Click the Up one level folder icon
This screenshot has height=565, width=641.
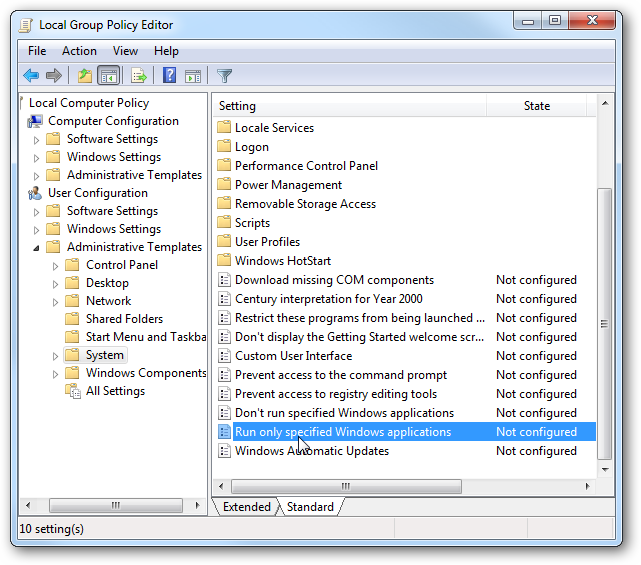pyautogui.click(x=85, y=76)
